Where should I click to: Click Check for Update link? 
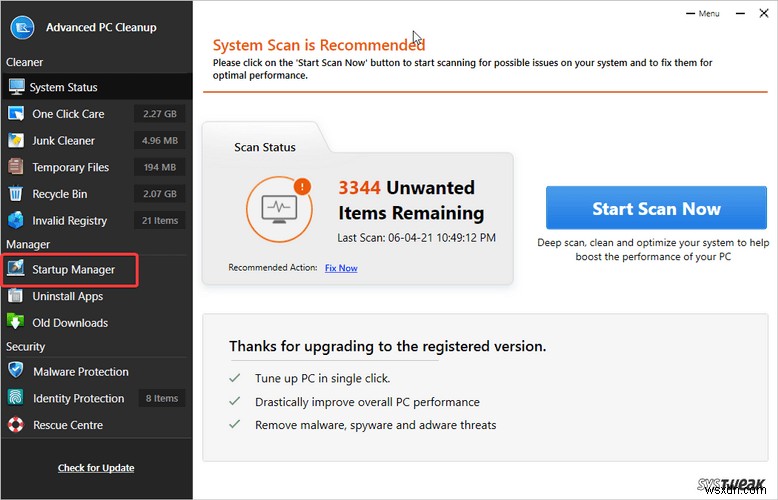pyautogui.click(x=96, y=468)
